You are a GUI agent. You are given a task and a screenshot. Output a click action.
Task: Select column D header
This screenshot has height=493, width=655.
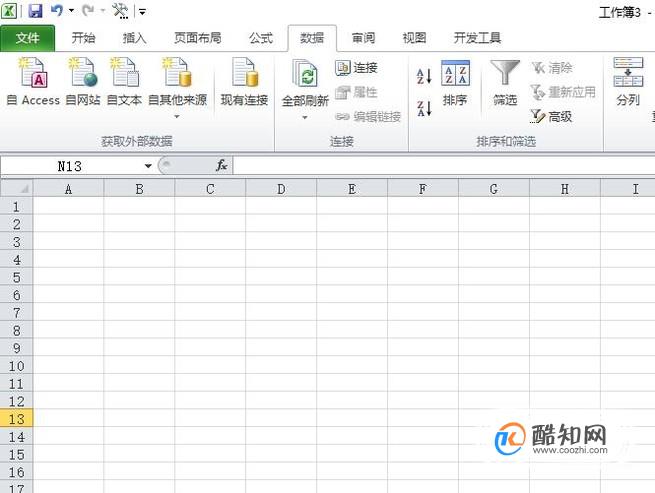[281, 189]
